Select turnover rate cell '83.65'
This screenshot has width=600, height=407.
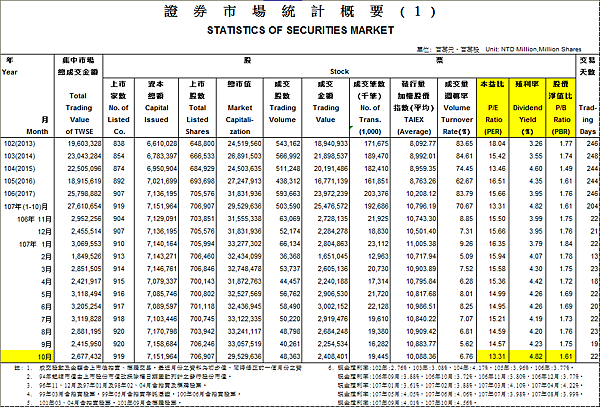[x=464, y=143]
